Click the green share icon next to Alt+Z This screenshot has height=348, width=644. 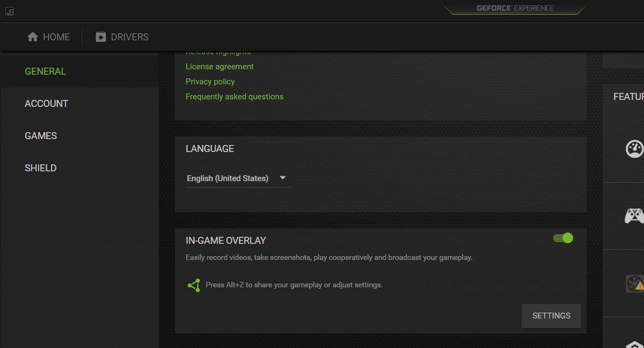194,285
